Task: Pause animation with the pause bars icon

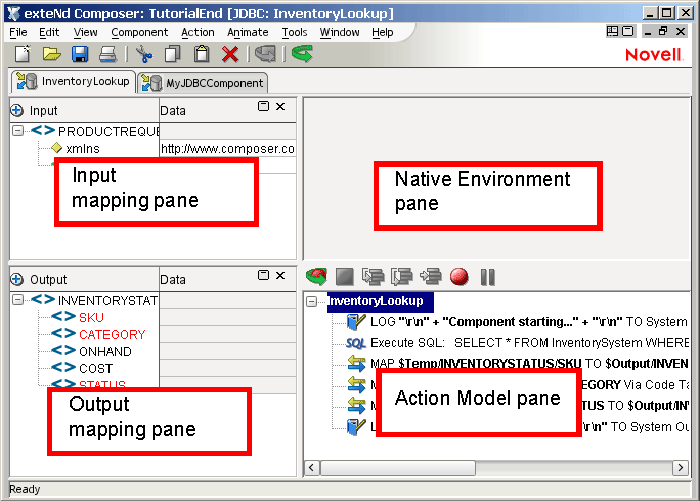Action: click(x=488, y=277)
